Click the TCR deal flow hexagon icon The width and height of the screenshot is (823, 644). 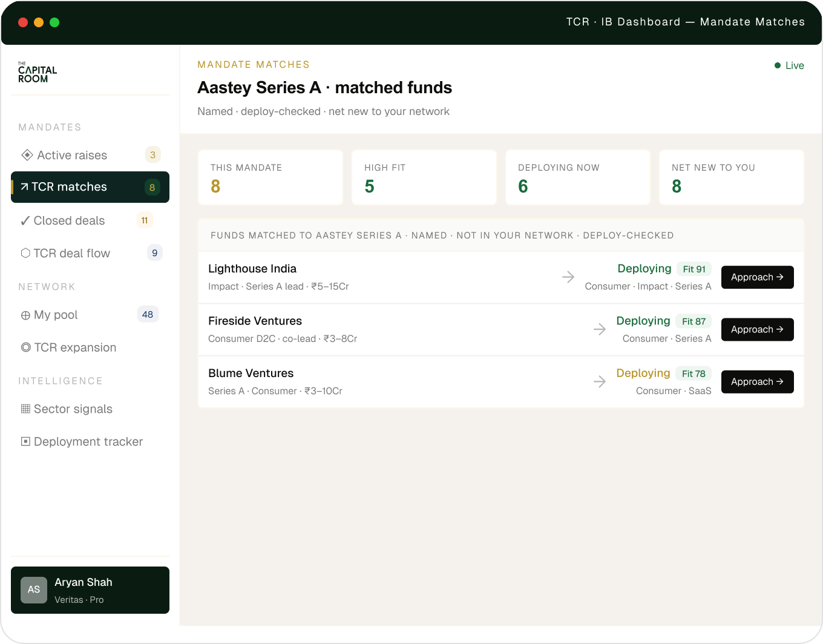pyautogui.click(x=25, y=253)
